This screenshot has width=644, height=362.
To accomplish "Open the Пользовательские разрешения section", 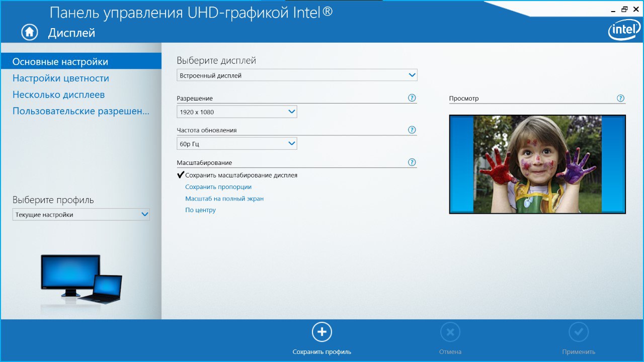I will 81,111.
